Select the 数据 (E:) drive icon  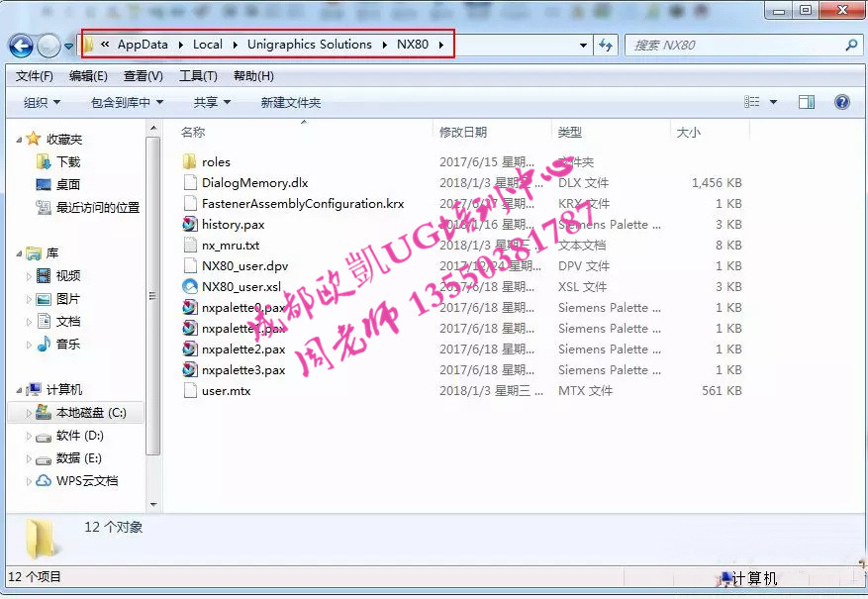44,459
